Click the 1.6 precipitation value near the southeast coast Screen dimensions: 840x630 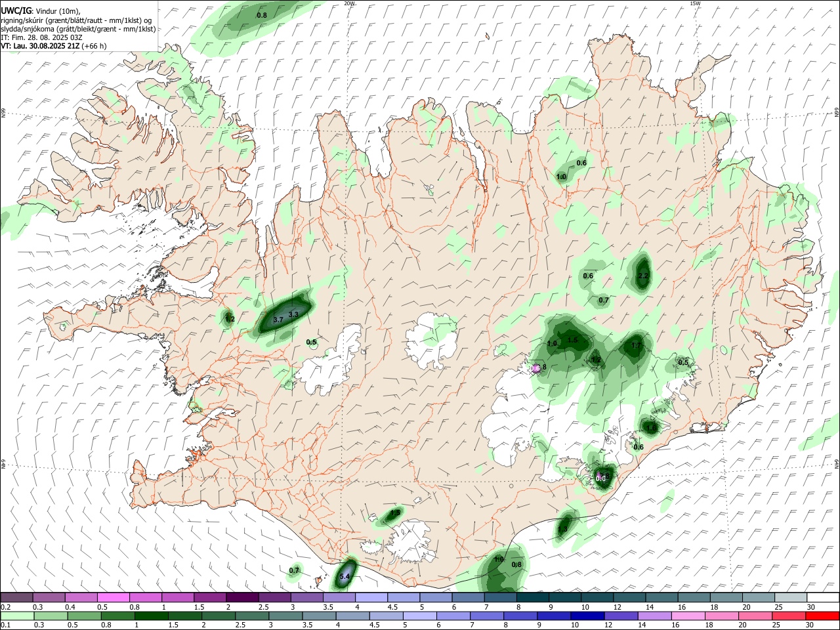[x=651, y=428]
